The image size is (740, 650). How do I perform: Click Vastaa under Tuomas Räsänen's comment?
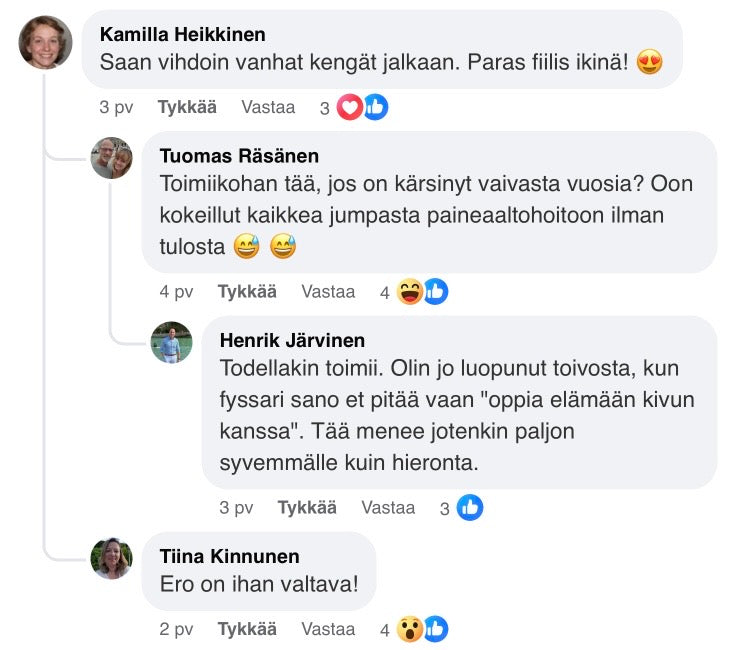[x=328, y=292]
